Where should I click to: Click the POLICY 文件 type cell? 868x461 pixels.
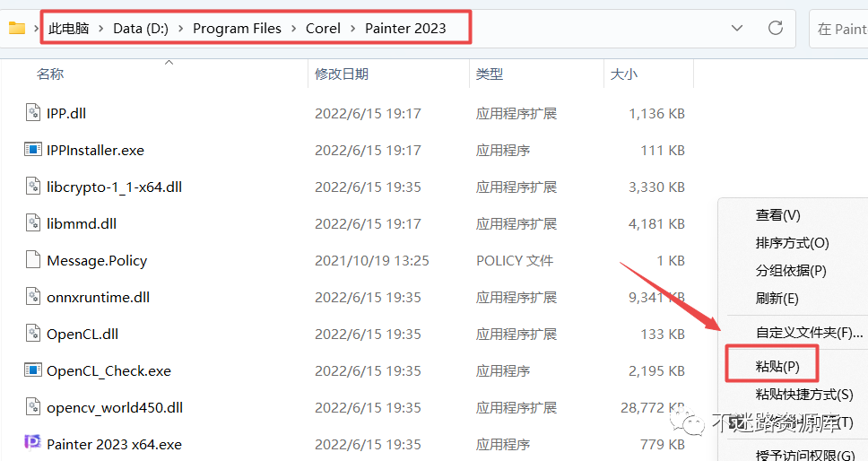click(x=515, y=260)
